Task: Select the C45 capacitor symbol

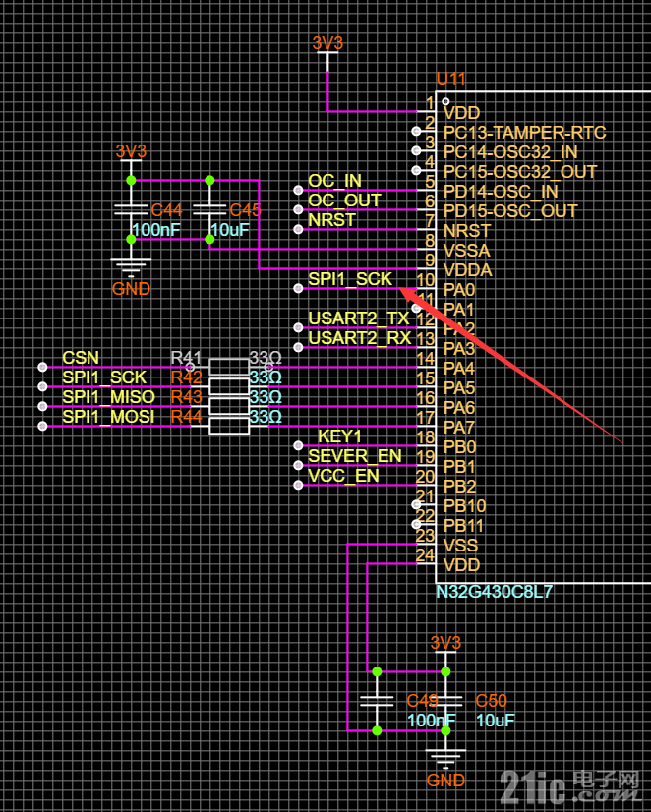Action: point(209,209)
